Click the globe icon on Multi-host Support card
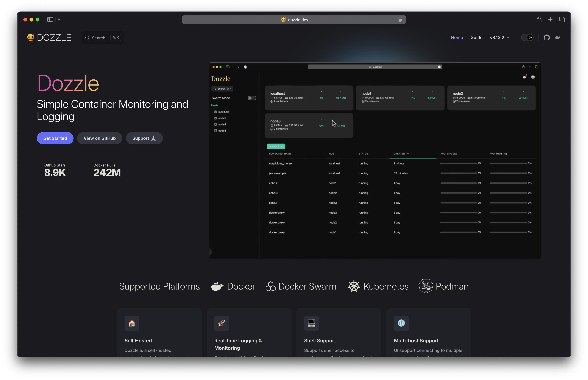 tap(401, 323)
